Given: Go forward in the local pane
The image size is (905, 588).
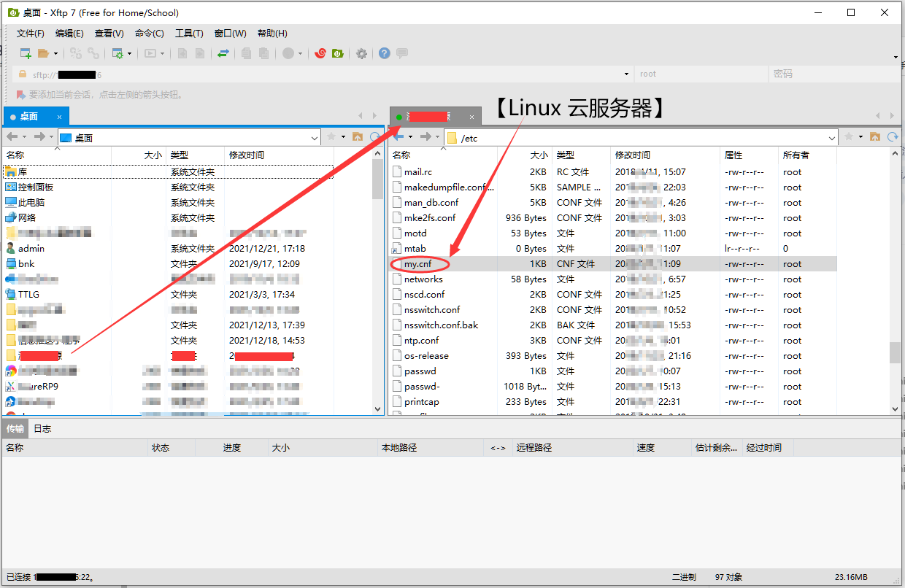Looking at the screenshot, I should pos(39,136).
